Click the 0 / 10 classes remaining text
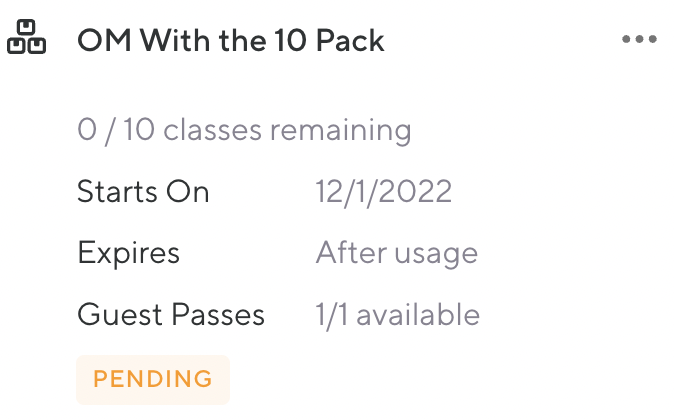This screenshot has width=674, height=420. tap(244, 130)
